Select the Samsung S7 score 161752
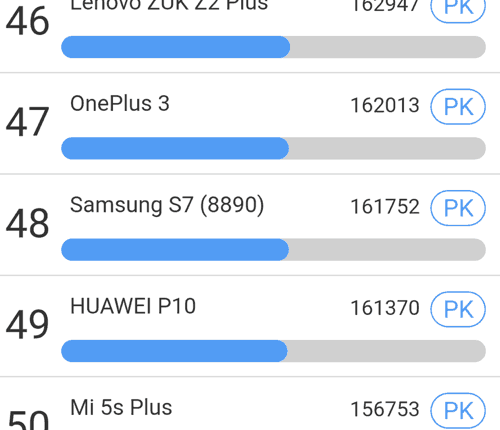The image size is (500, 430). 385,207
